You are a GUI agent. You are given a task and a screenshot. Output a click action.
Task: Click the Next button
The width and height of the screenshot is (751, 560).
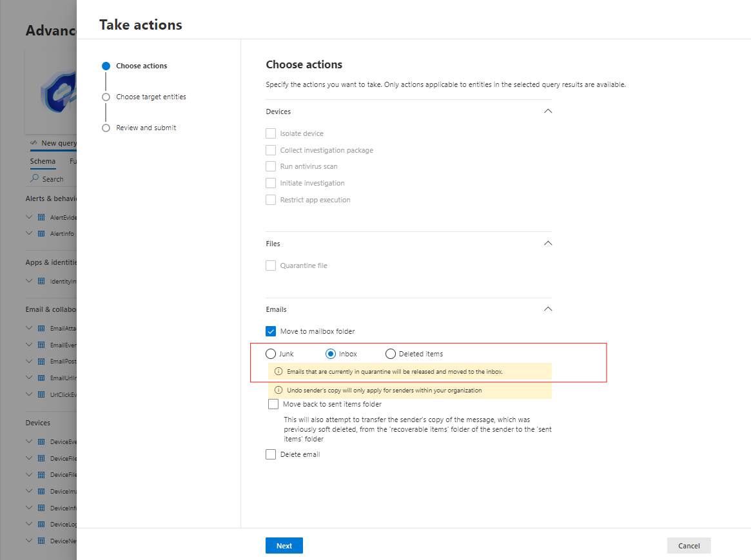click(x=284, y=546)
